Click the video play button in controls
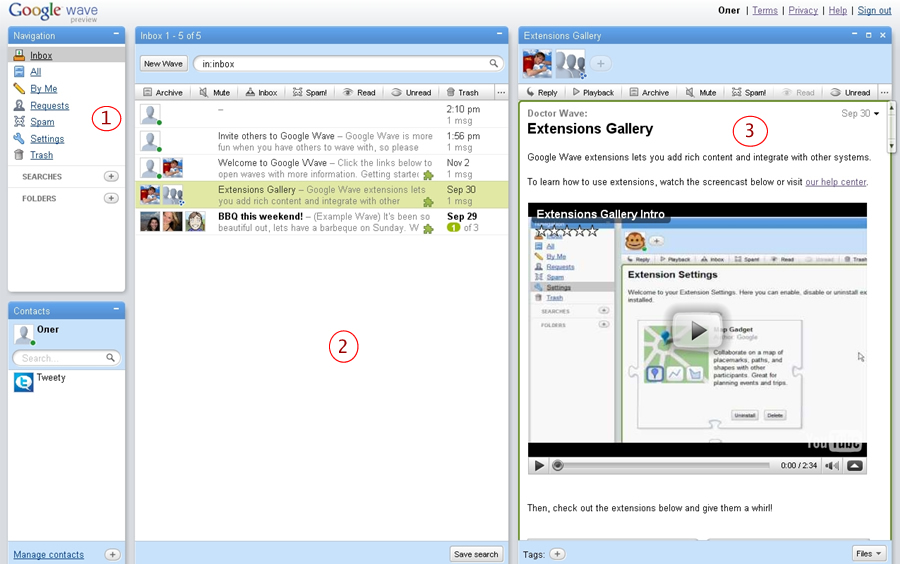 (x=539, y=465)
